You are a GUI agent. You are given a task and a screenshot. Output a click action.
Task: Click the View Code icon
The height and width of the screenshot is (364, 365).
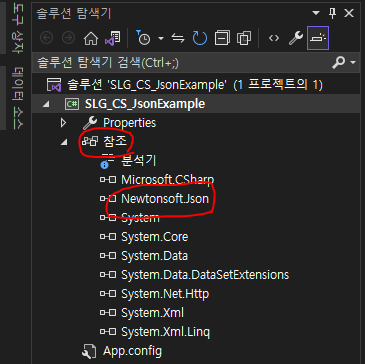(274, 39)
